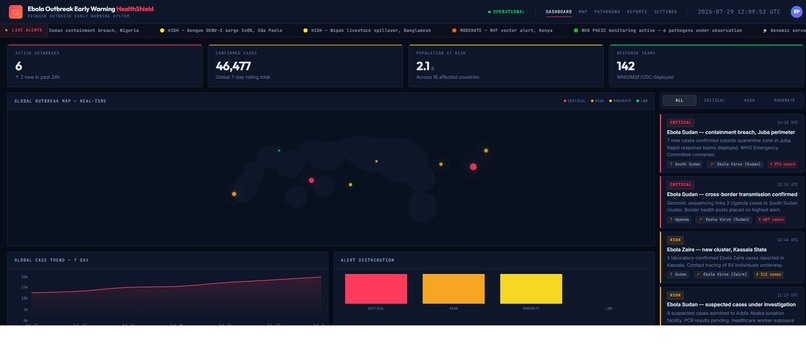Click the Sudan location tag in Kassala alert
The image size is (806, 362).
coord(678,275)
